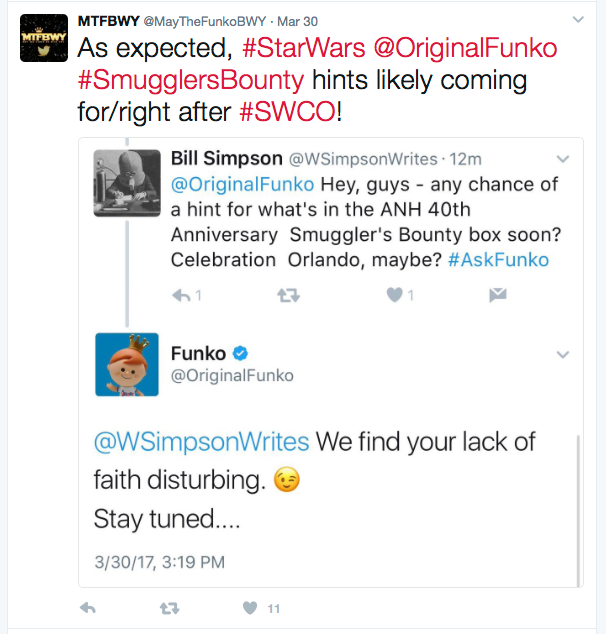606x634 pixels.
Task: Reply to the MTFBWY tweet
Action: pyautogui.click(x=88, y=607)
